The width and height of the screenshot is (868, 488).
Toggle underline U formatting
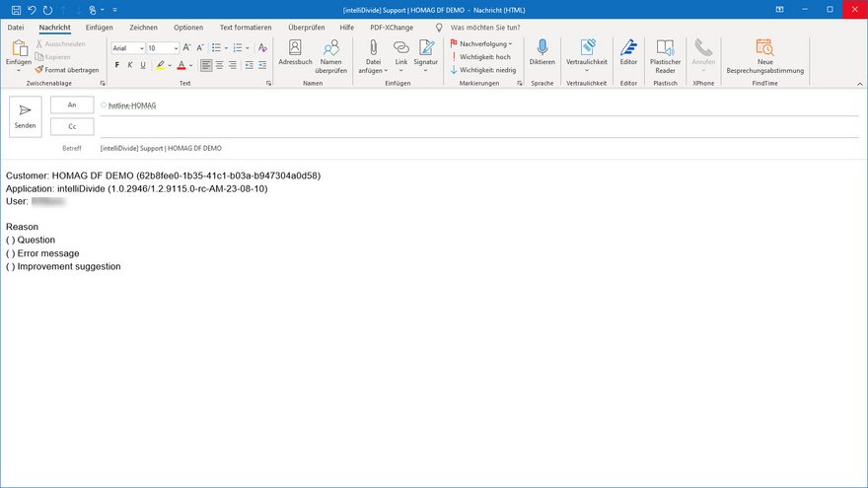pyautogui.click(x=143, y=65)
